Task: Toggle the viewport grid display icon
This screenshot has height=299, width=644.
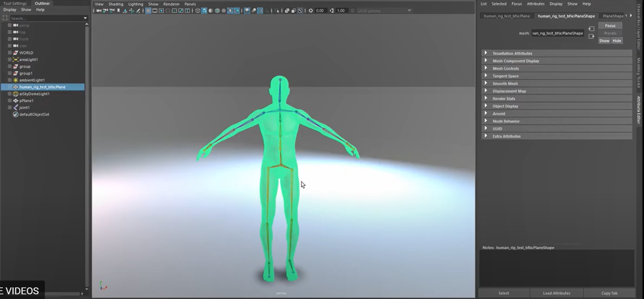Action: point(148,11)
